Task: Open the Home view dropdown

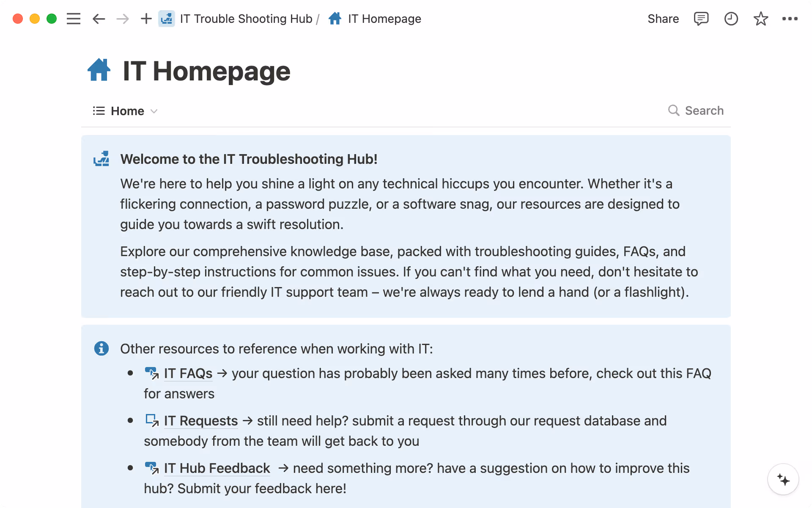Action: [x=154, y=111]
